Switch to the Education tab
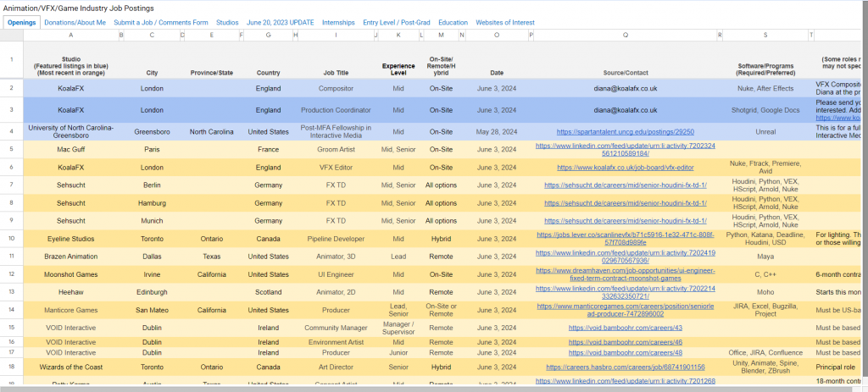 tap(453, 23)
